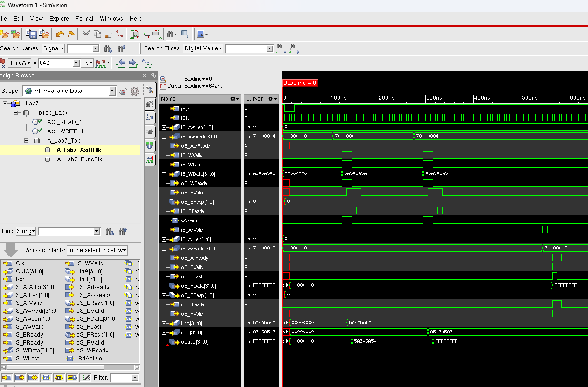
Task: Select rRdActive in the signal selector list
Action: coord(90,358)
